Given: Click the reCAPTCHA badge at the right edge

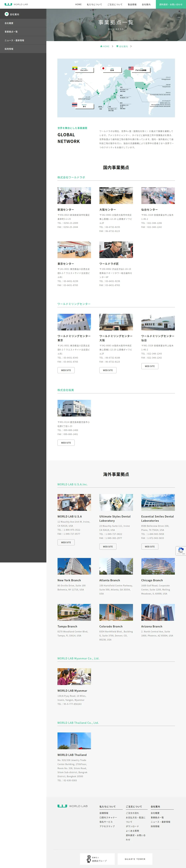Looking at the screenshot, I should click(x=181, y=551).
